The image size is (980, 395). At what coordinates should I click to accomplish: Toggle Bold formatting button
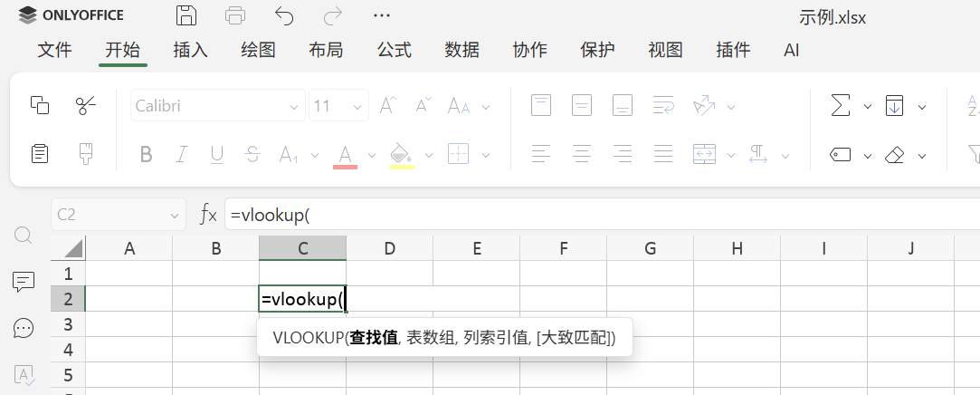tap(146, 155)
